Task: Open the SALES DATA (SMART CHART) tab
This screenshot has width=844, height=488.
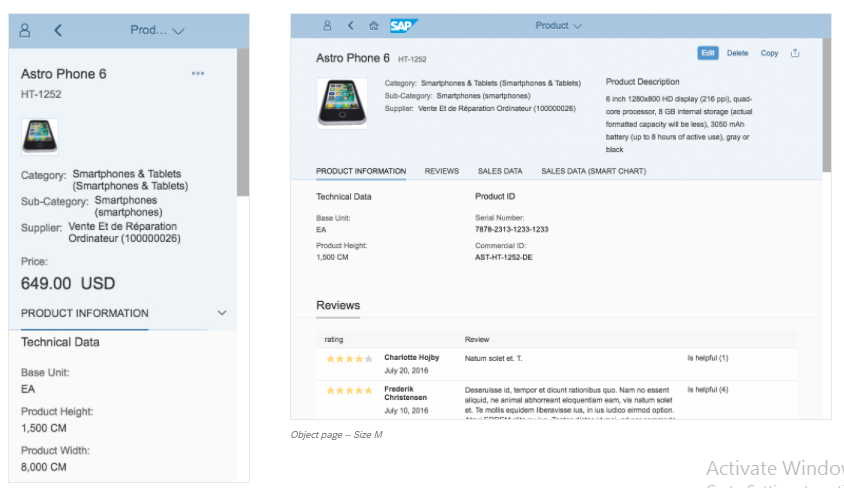Action: [x=593, y=171]
